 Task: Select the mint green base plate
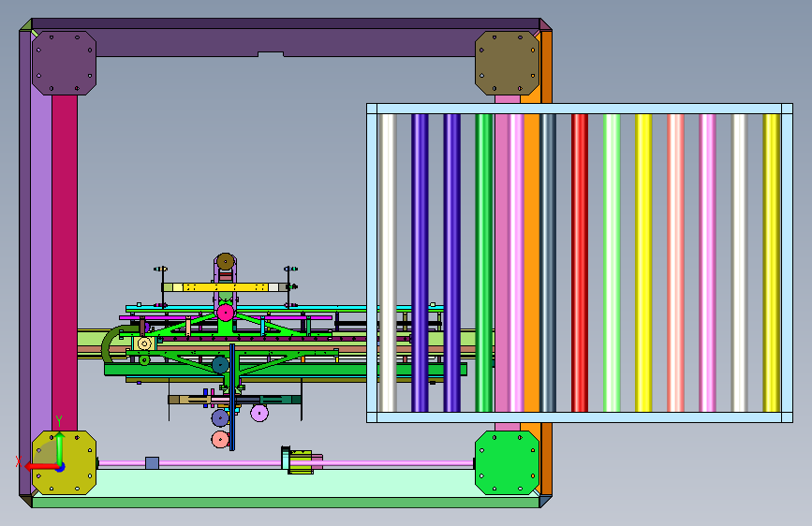click(x=285, y=483)
